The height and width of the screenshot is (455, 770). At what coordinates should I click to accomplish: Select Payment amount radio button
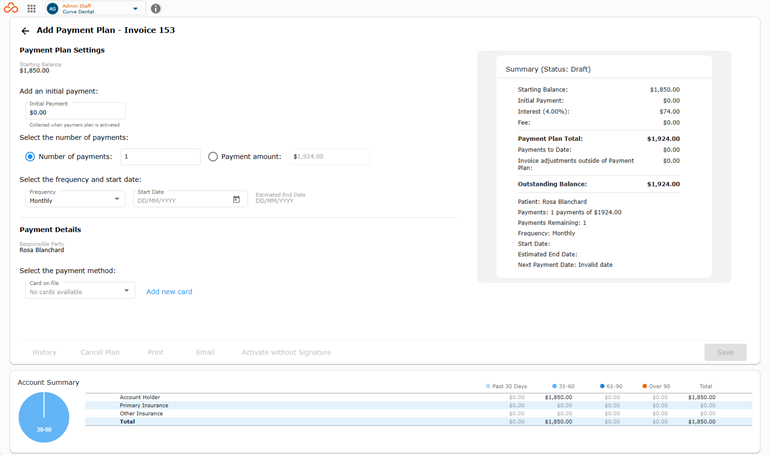213,157
